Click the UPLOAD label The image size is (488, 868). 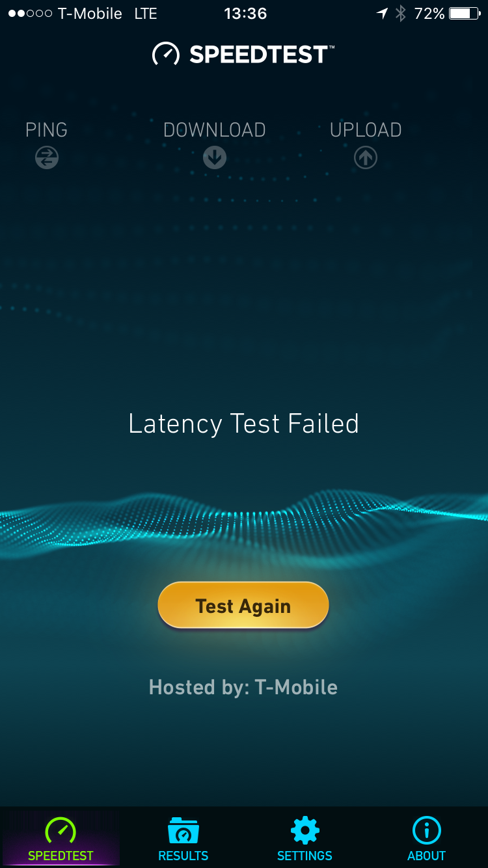[x=366, y=130]
